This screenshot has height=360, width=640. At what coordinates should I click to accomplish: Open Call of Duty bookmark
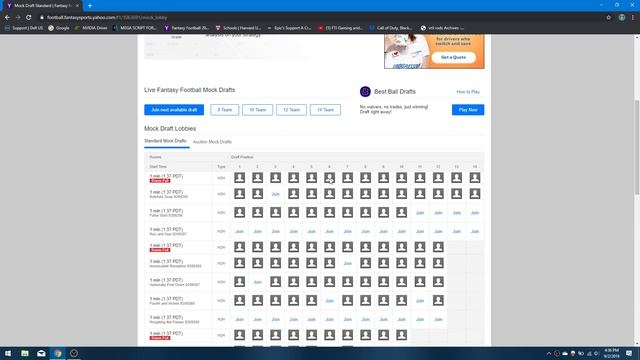pos(391,28)
